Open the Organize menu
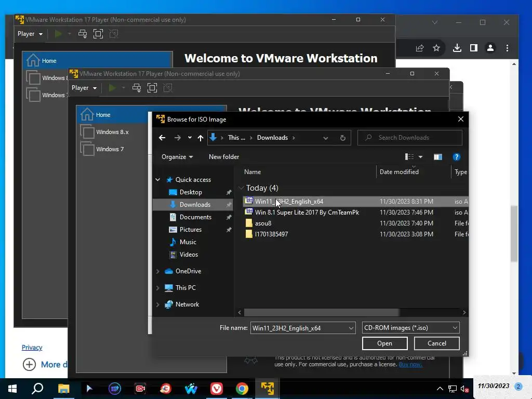The height and width of the screenshot is (399, 532). [177, 157]
